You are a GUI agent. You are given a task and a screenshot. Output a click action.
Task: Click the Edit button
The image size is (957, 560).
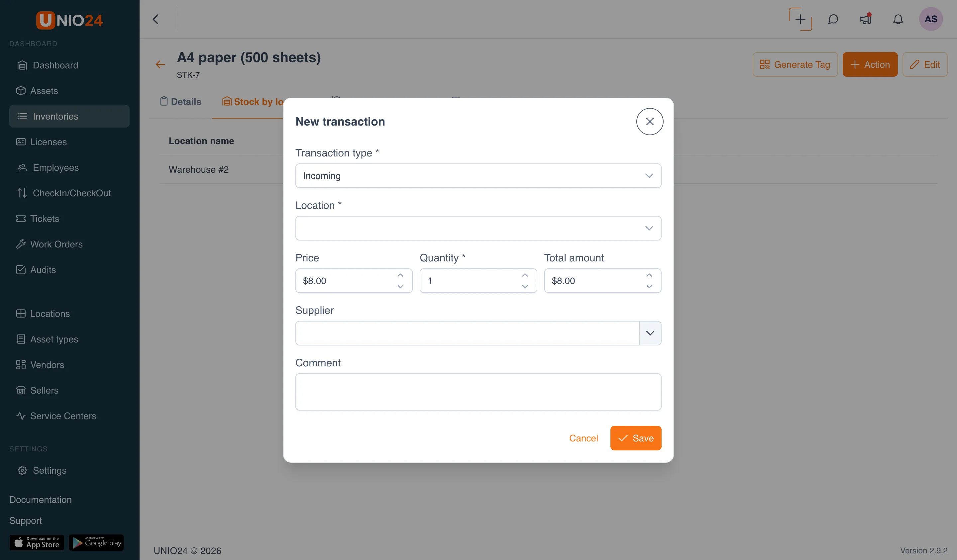(x=925, y=64)
